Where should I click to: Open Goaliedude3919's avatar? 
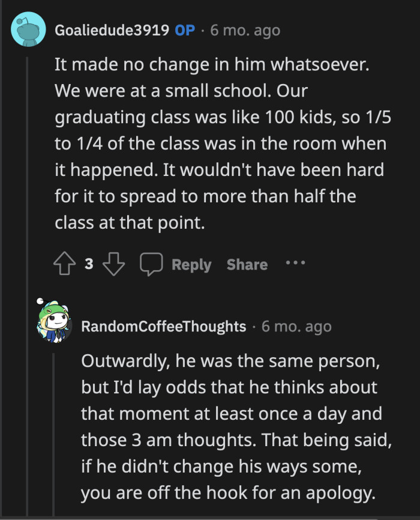click(x=29, y=28)
